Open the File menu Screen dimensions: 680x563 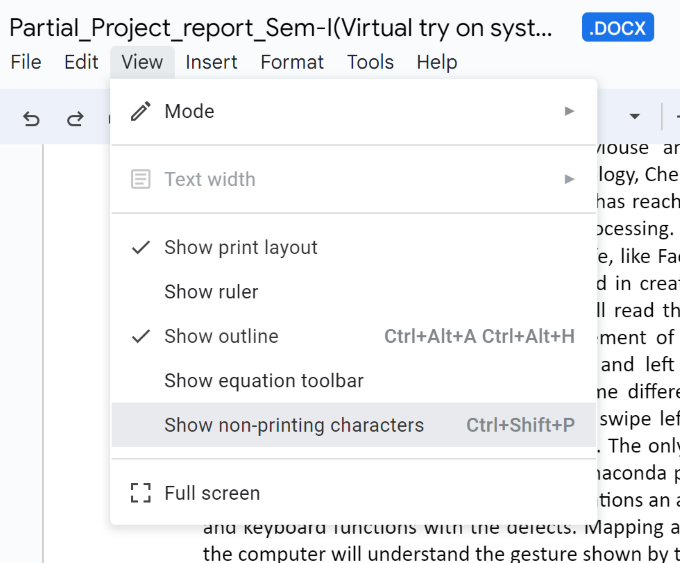[x=26, y=62]
